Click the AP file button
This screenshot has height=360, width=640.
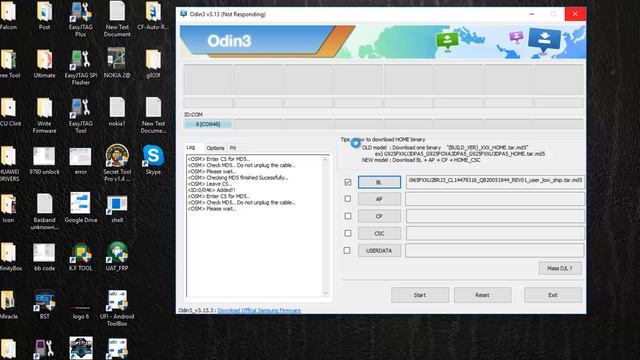tap(379, 199)
